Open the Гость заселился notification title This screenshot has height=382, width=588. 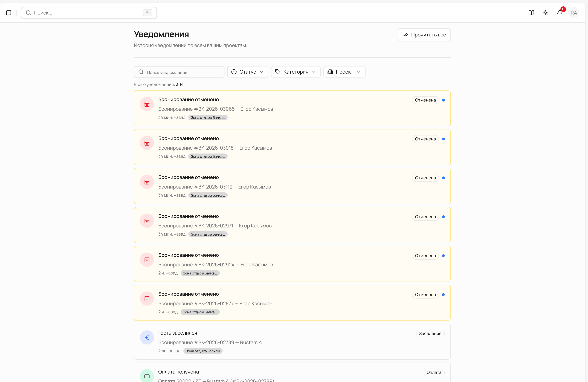point(178,333)
